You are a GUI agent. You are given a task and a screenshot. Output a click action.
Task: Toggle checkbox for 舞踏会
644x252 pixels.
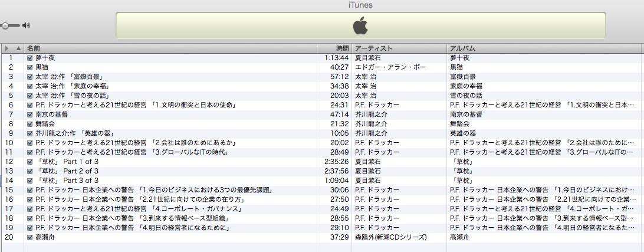point(29,124)
